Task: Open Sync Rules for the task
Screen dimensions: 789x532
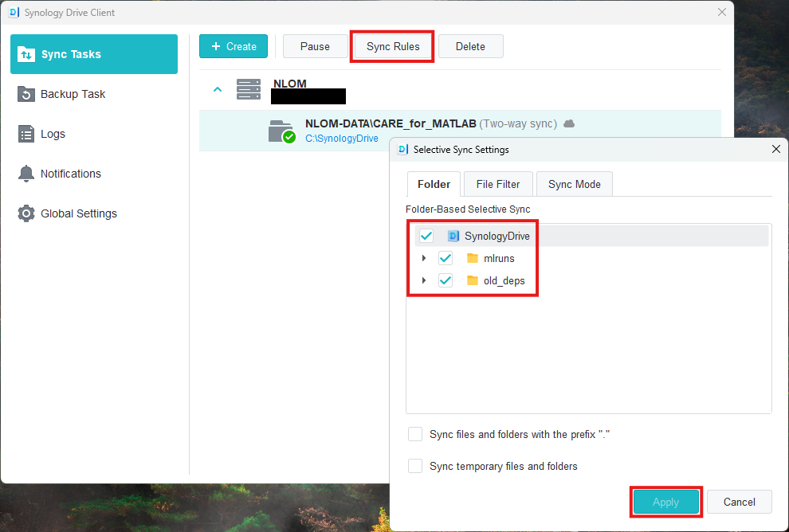Action: 392,46
